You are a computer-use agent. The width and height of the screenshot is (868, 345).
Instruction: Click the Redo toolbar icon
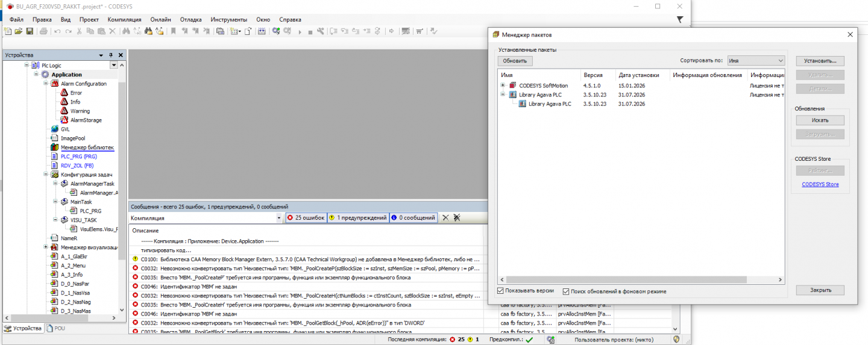pyautogui.click(x=69, y=31)
